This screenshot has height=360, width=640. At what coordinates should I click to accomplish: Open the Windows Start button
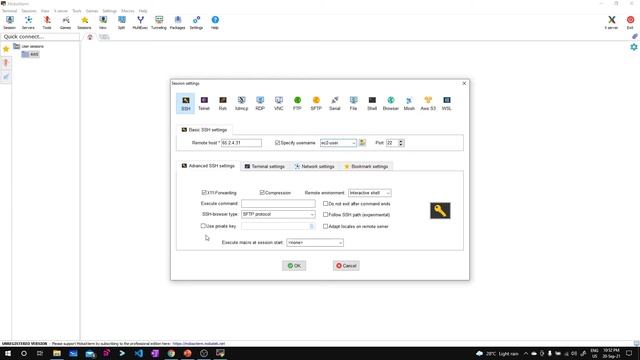(x=8, y=353)
